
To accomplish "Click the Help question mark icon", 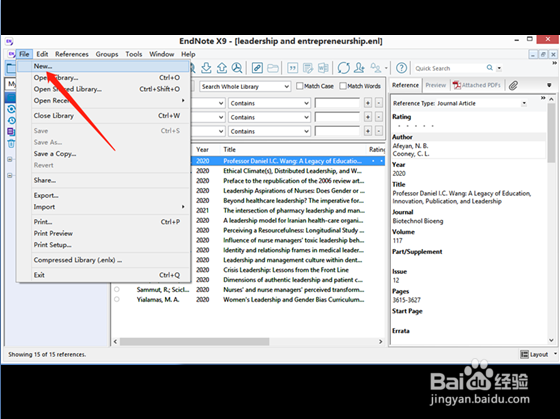I will tap(401, 68).
